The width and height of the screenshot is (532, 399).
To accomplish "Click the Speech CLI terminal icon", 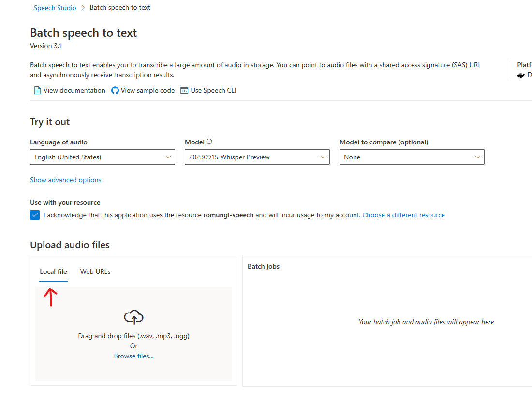I will coord(184,91).
